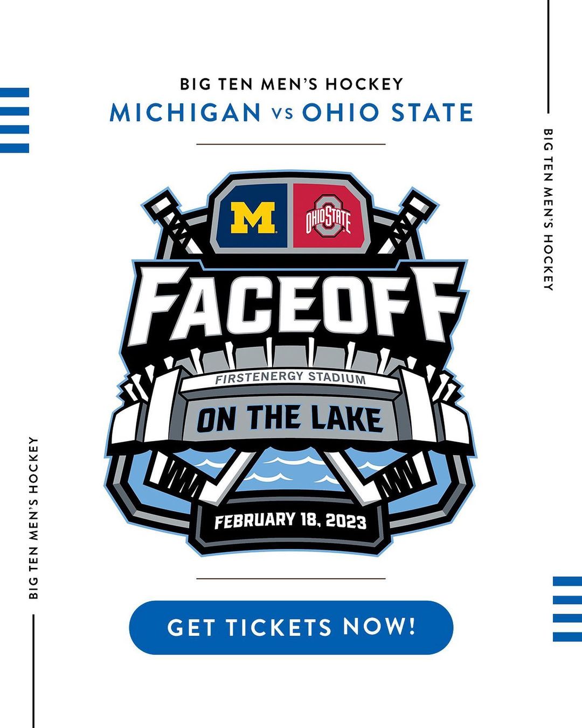Click the small VS between team names
The width and height of the screenshot is (582, 728).
281,114
